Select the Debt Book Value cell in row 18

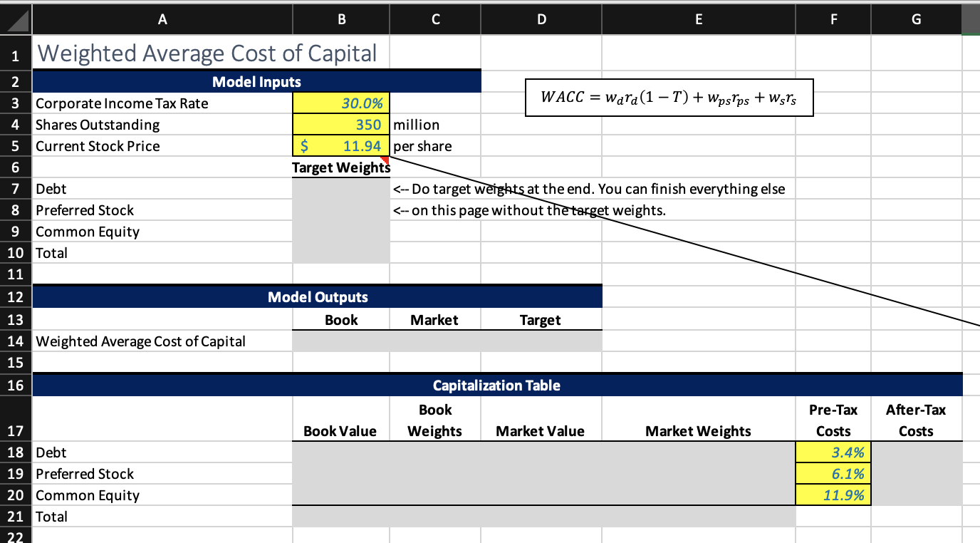point(341,452)
